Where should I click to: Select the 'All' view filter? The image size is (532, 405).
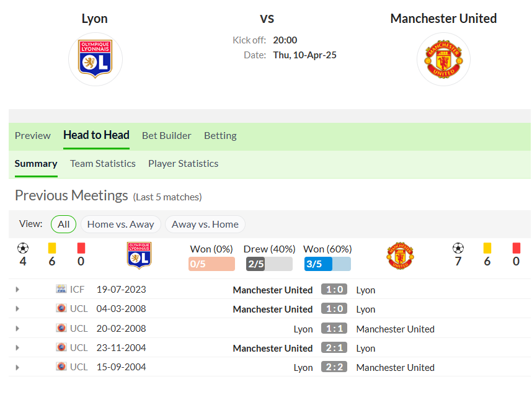(63, 224)
